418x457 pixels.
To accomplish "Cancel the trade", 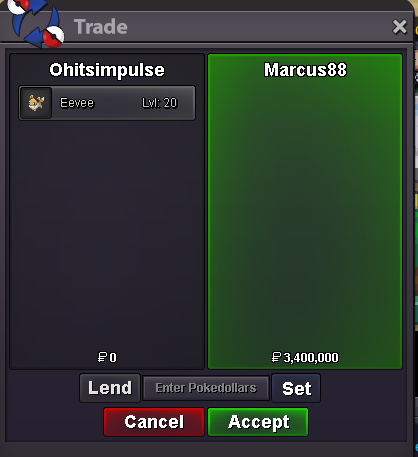I will click(x=154, y=422).
